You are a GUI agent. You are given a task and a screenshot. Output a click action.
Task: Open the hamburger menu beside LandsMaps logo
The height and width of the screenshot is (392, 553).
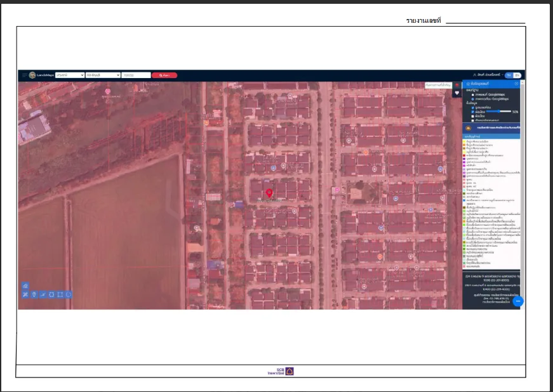pyautogui.click(x=24, y=75)
